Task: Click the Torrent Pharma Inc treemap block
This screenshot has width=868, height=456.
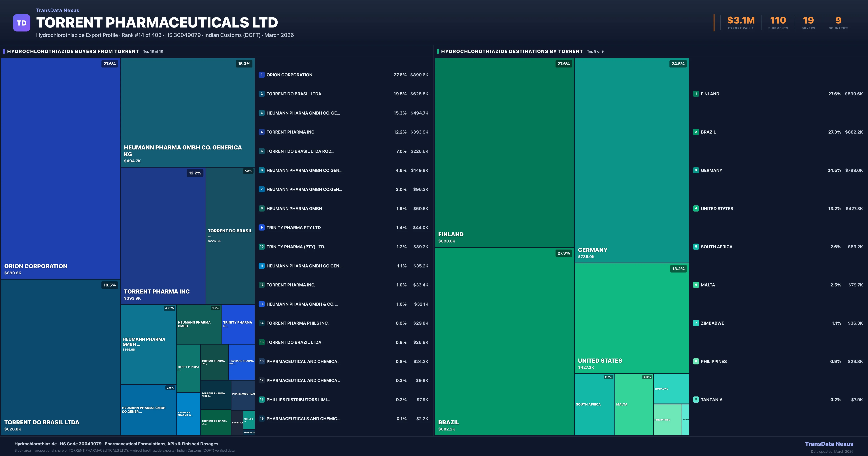Action: pyautogui.click(x=163, y=236)
